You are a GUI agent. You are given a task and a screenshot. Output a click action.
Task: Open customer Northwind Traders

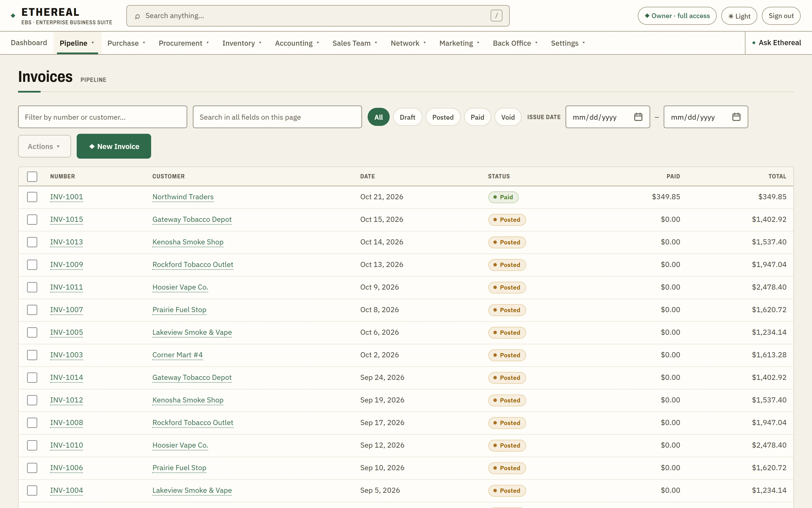tap(183, 197)
